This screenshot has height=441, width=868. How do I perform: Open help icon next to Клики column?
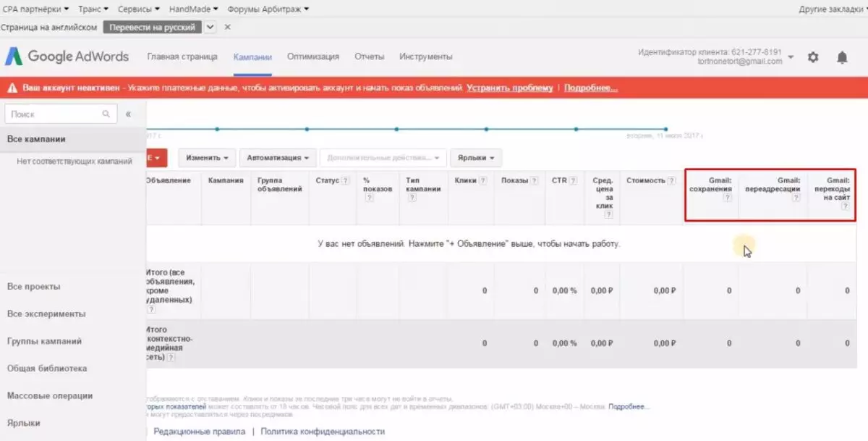482,180
